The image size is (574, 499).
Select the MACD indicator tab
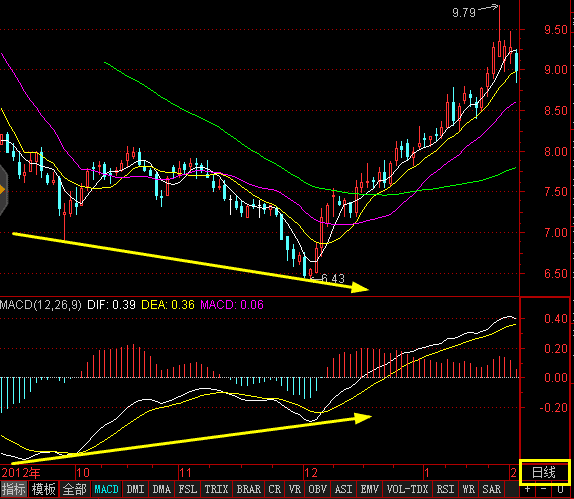pos(107,489)
